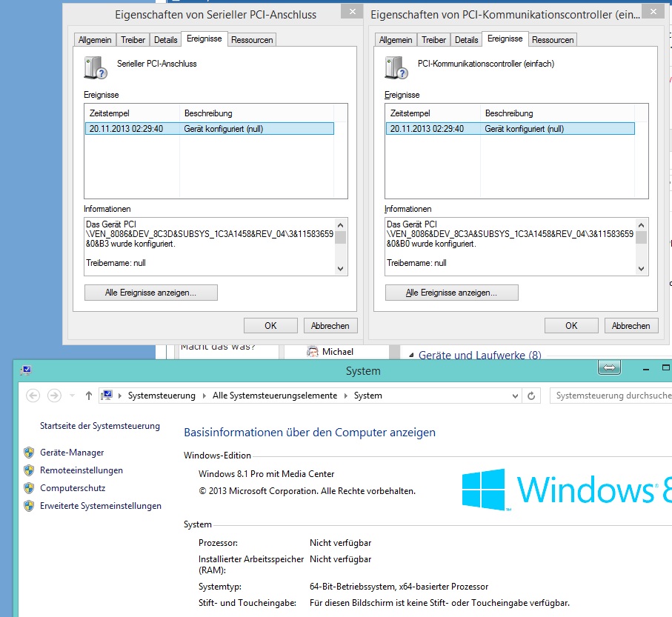Click the System window title bar icon
Viewport: 672px width, 617px height.
tap(26, 370)
